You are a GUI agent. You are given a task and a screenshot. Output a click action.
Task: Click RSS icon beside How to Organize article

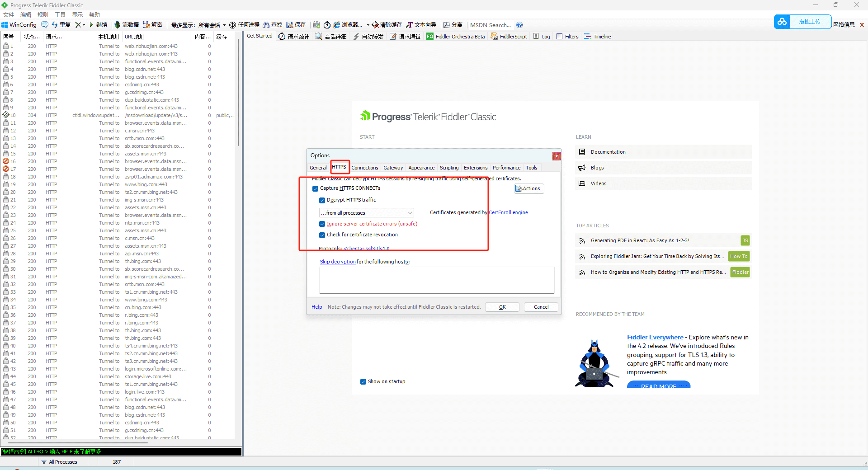582,273
